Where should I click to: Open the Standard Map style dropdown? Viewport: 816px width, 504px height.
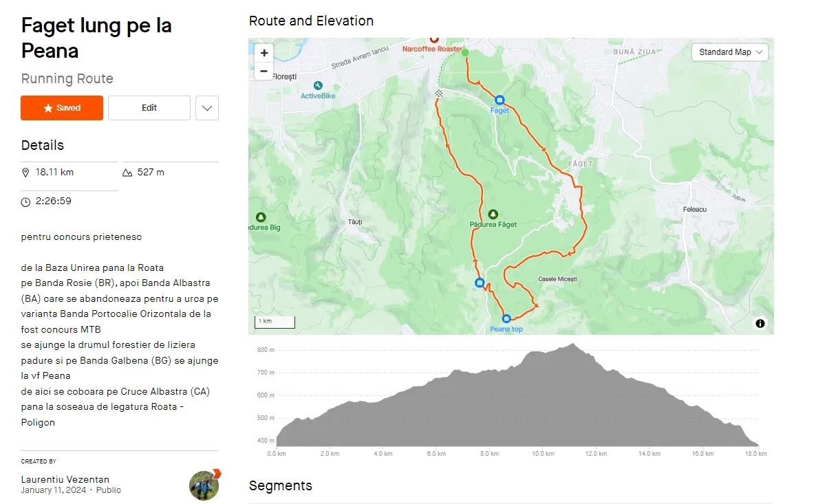coord(729,52)
